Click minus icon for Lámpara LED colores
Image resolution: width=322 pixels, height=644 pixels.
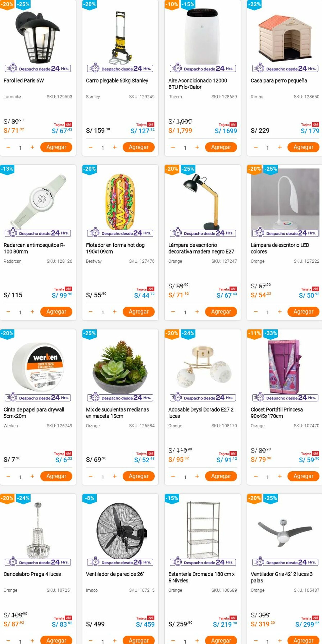click(x=255, y=312)
